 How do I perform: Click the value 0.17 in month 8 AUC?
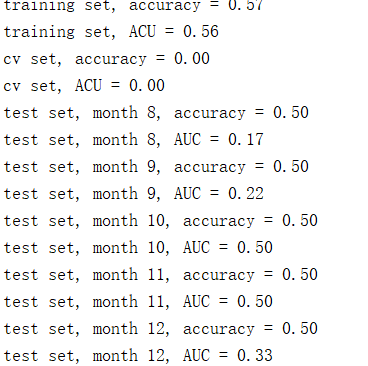(246, 139)
